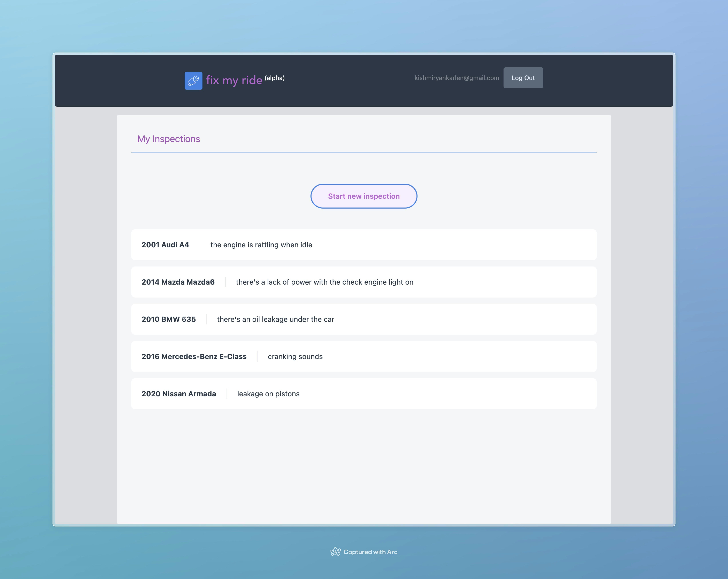Click empty area below the inspections list

(x=364, y=466)
